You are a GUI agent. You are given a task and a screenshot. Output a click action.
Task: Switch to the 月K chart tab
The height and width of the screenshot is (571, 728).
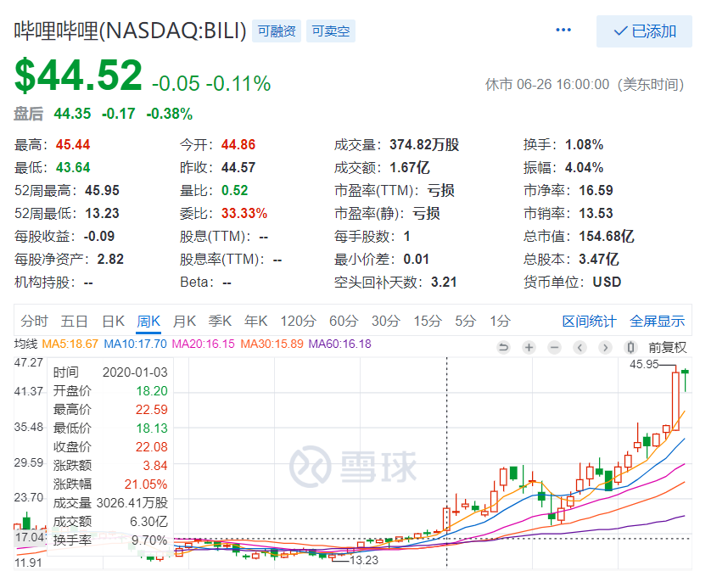point(184,321)
